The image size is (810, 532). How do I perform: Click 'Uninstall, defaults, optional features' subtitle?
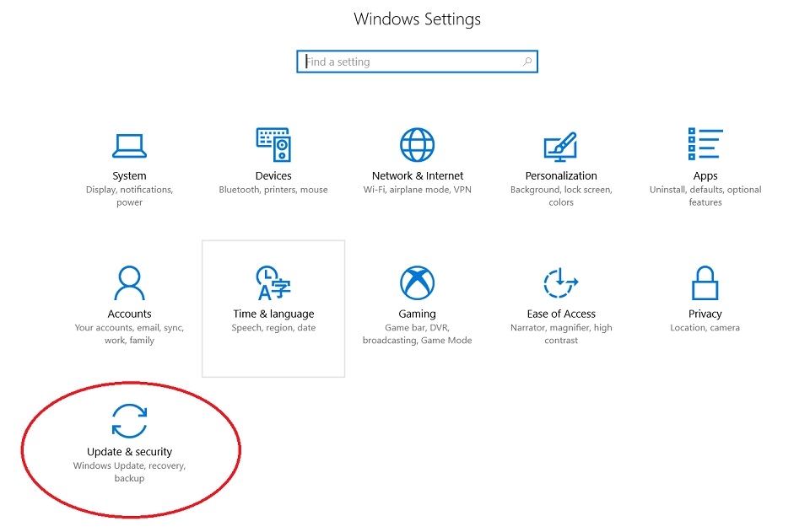pyautogui.click(x=705, y=195)
